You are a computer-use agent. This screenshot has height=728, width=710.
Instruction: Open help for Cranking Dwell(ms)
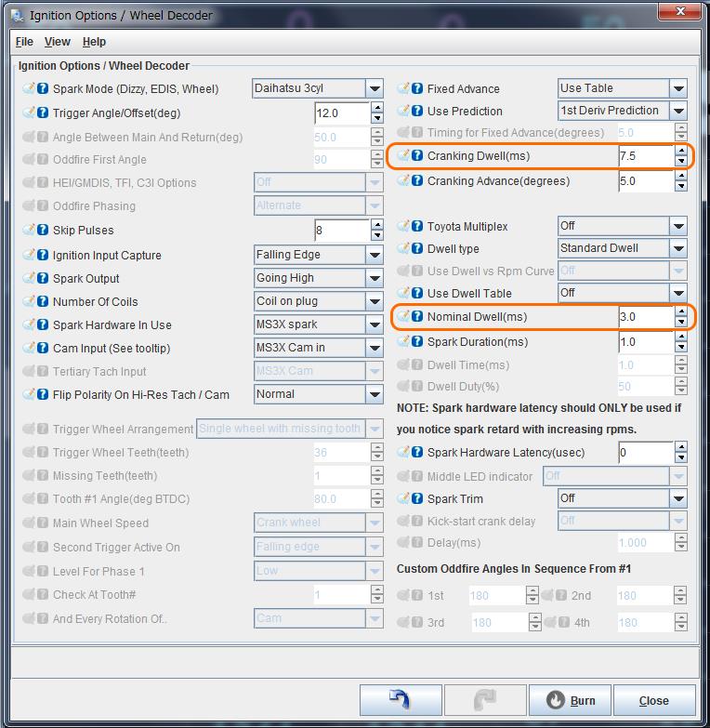[x=417, y=155]
